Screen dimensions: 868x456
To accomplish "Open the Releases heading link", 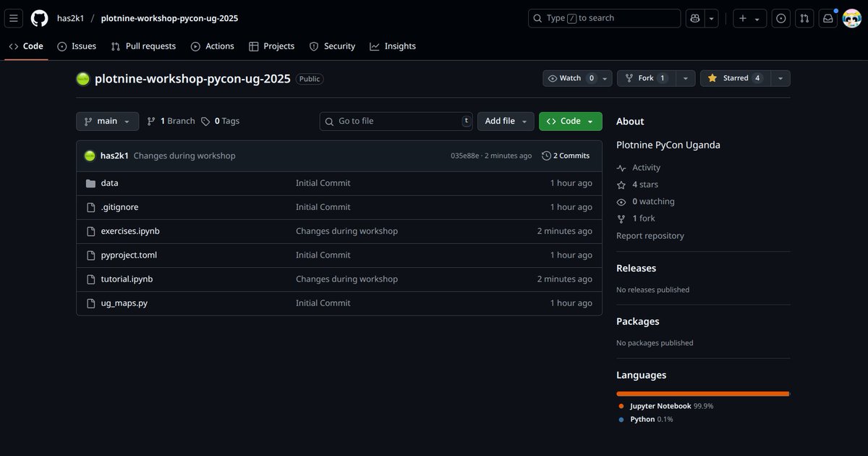I will click(x=637, y=269).
